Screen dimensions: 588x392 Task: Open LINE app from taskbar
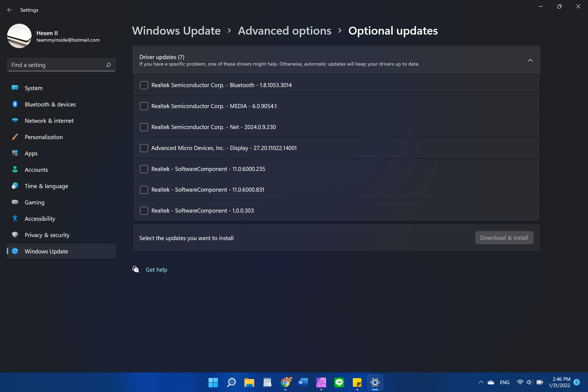(x=339, y=382)
